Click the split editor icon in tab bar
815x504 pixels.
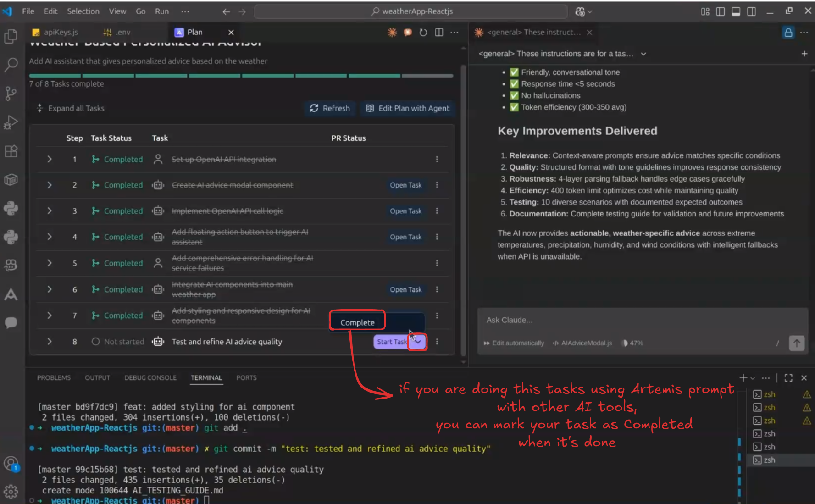coord(439,32)
